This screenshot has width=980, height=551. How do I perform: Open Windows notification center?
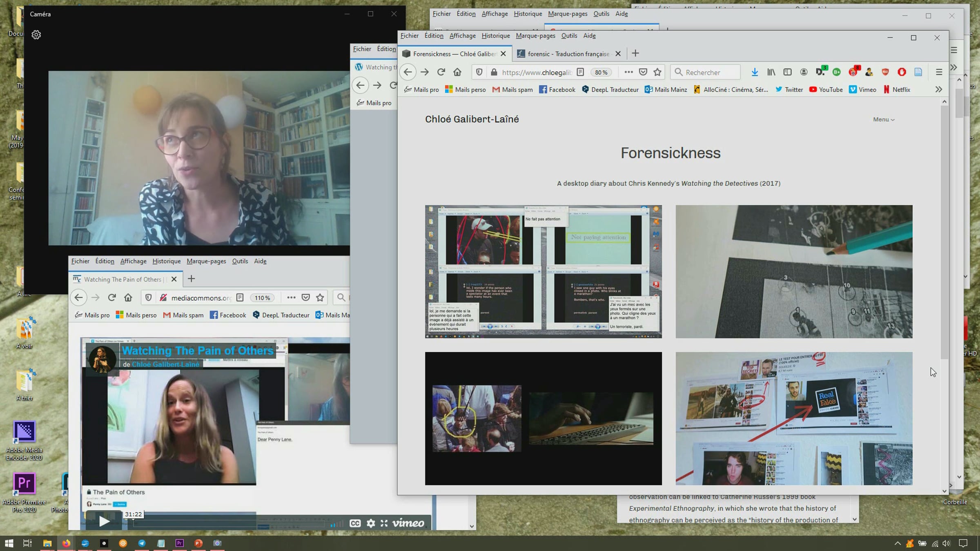pyautogui.click(x=963, y=543)
